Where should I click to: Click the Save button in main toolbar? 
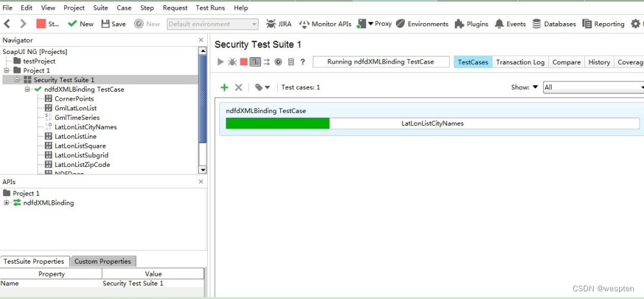click(113, 24)
